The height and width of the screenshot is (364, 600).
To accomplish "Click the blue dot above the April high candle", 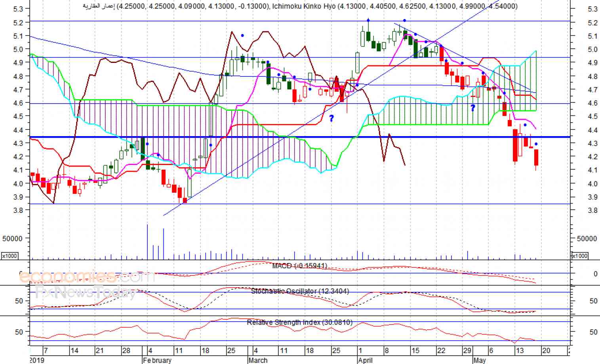I will [368, 20].
